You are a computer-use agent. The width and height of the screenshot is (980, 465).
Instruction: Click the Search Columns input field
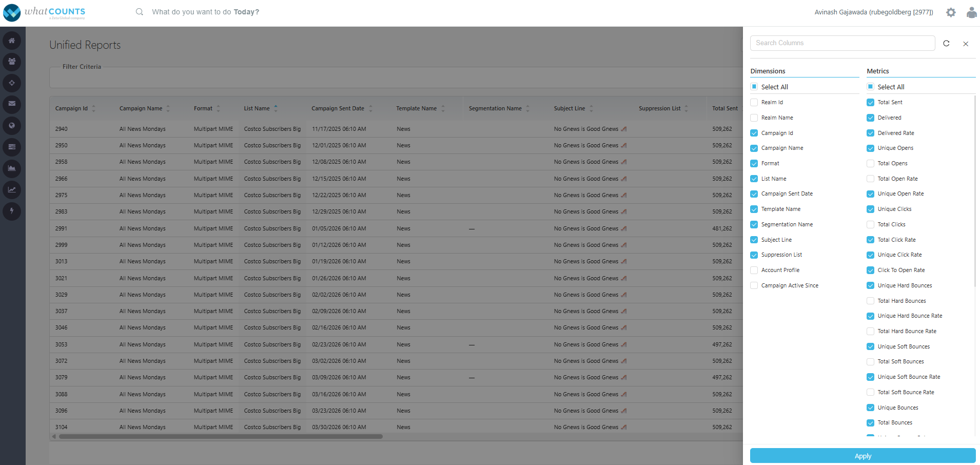click(842, 43)
